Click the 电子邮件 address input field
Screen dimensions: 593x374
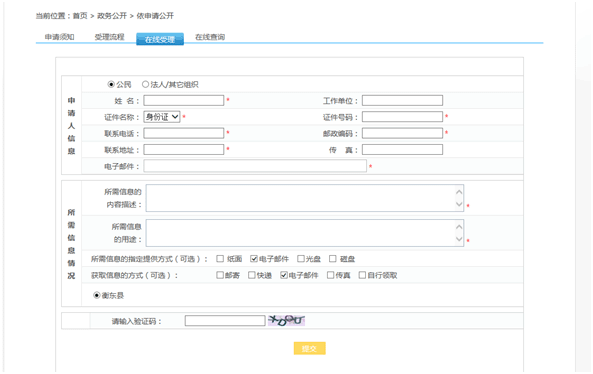click(255, 166)
